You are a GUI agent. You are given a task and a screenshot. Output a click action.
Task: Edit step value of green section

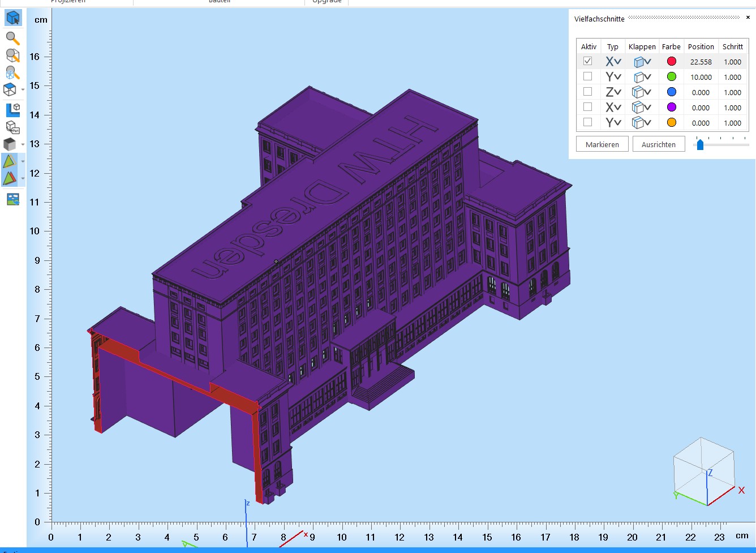click(x=733, y=77)
